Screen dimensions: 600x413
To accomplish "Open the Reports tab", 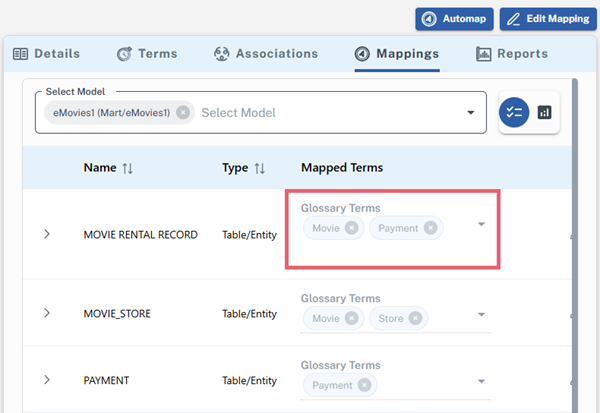I will (x=512, y=54).
